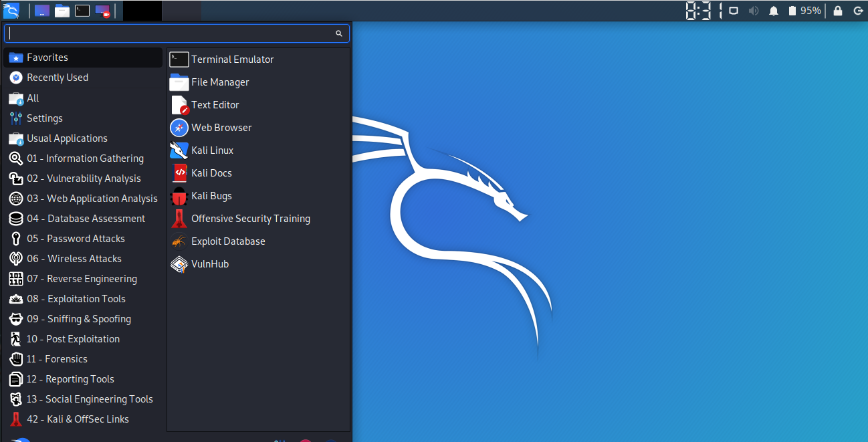This screenshot has width=868, height=442.
Task: Click the Kali dragon menu button
Action: click(x=11, y=10)
